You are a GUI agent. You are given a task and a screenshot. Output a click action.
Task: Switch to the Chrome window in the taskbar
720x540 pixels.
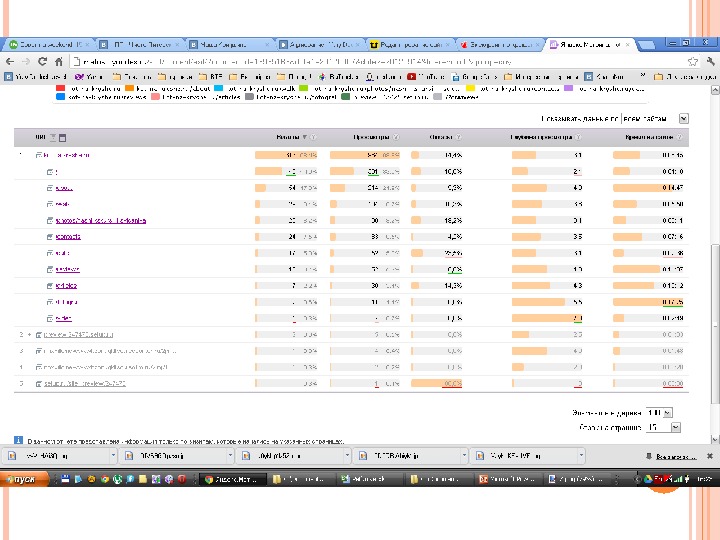[x=235, y=479]
